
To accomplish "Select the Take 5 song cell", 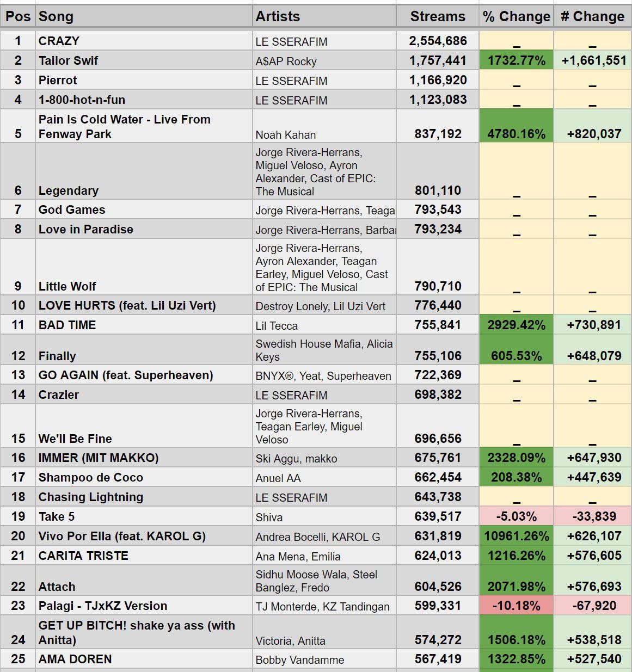I will tap(144, 516).
